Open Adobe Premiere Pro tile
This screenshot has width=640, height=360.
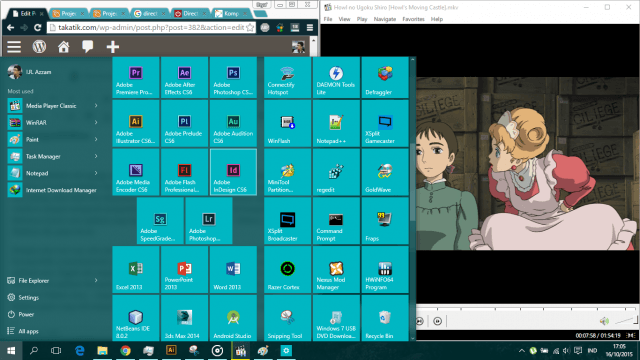pos(136,78)
